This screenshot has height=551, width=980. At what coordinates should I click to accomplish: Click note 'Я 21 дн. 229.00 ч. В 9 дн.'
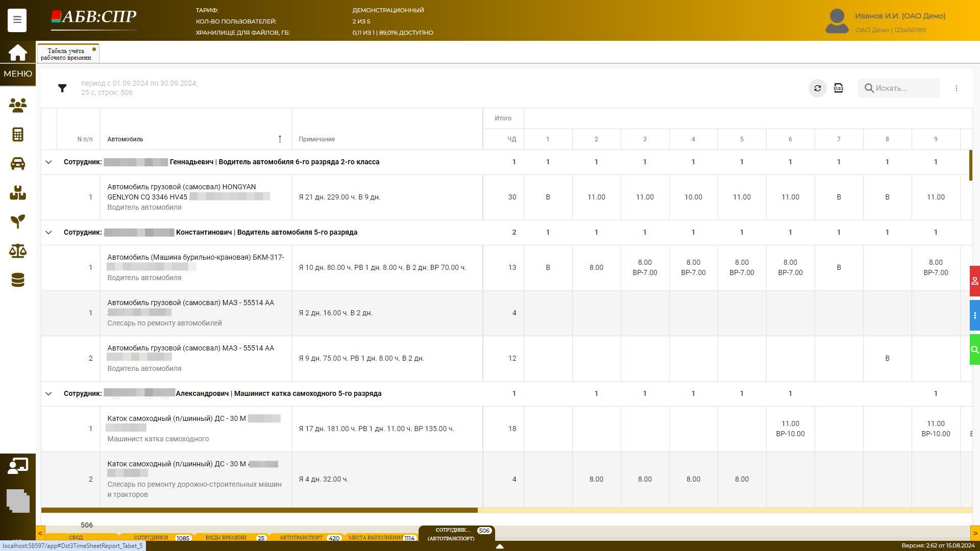click(x=339, y=197)
